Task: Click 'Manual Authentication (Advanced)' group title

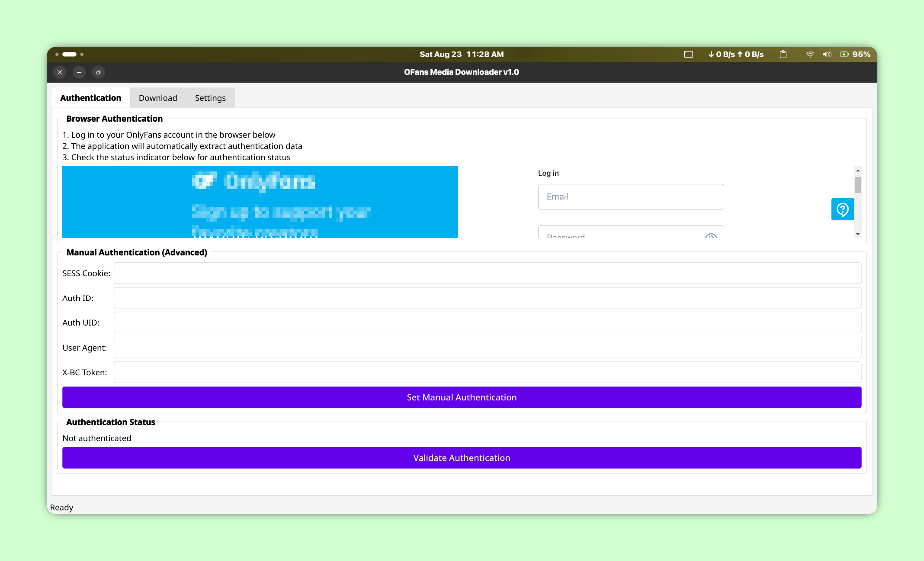Action: 137,252
